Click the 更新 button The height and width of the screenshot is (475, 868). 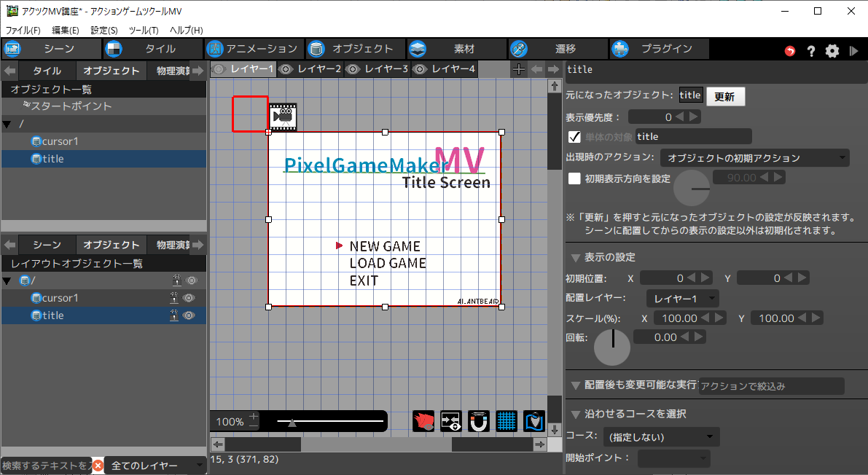(x=724, y=96)
